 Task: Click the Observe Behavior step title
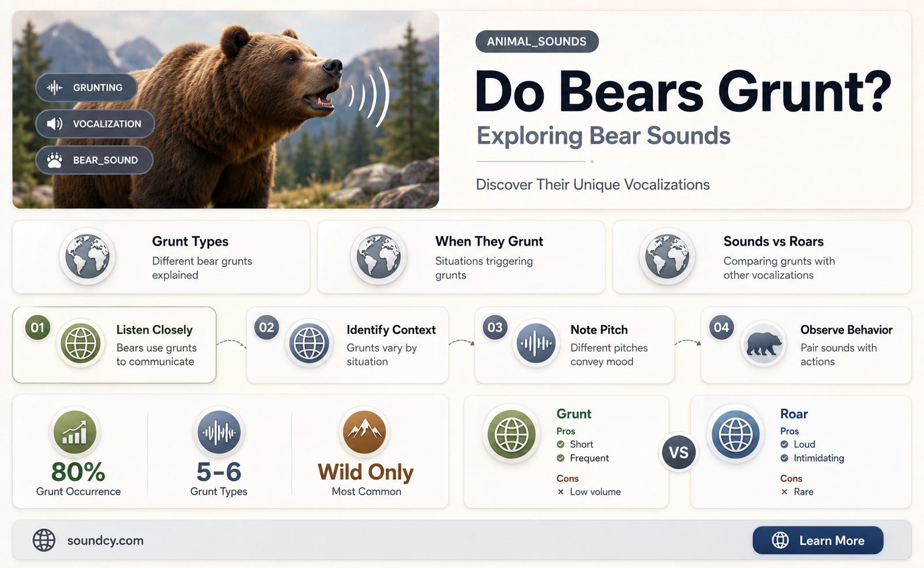click(846, 330)
